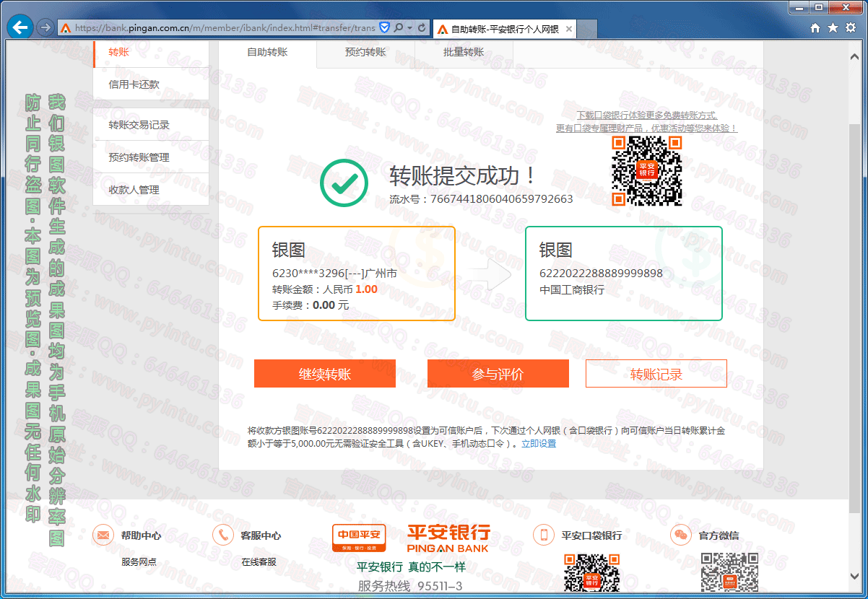The width and height of the screenshot is (868, 599).
Task: Click the 参与评价 button
Action: (x=498, y=374)
